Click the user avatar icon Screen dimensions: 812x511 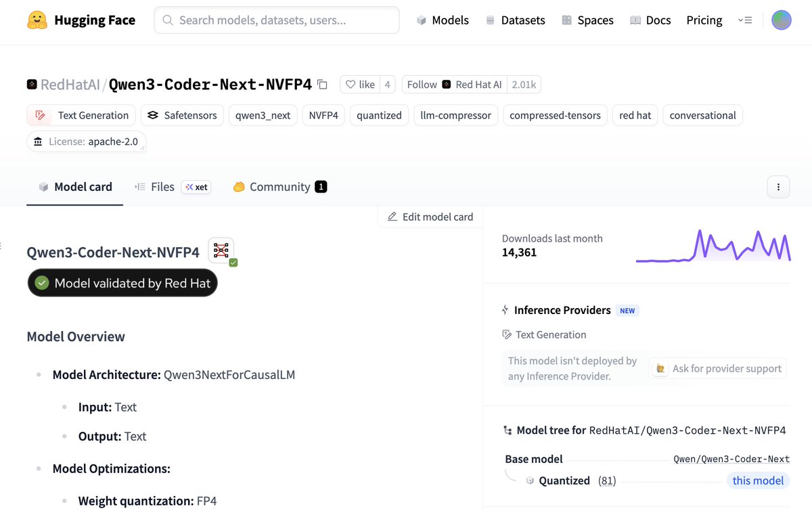782,20
